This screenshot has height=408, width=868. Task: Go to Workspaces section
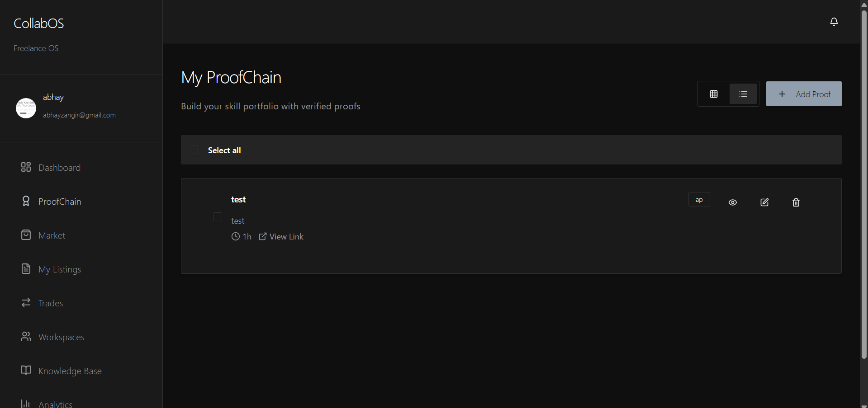(x=61, y=337)
